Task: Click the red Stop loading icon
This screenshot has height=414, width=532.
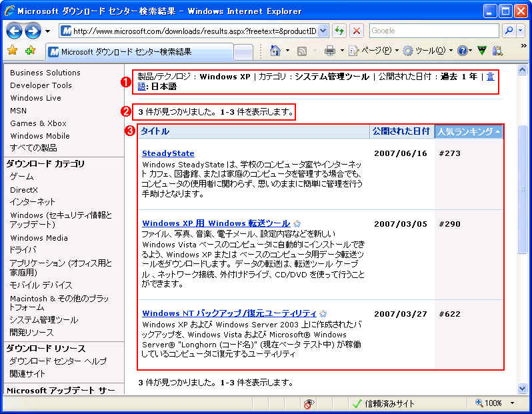Action: (x=356, y=31)
